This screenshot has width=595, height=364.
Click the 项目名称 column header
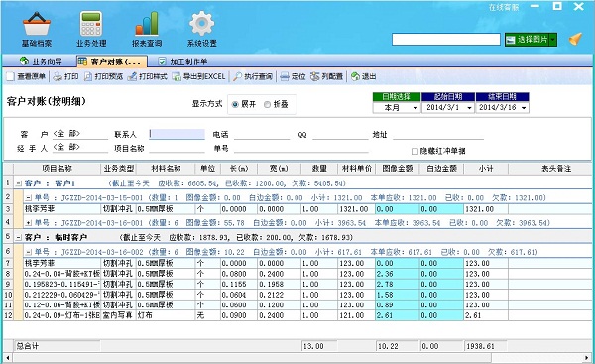tap(57, 169)
